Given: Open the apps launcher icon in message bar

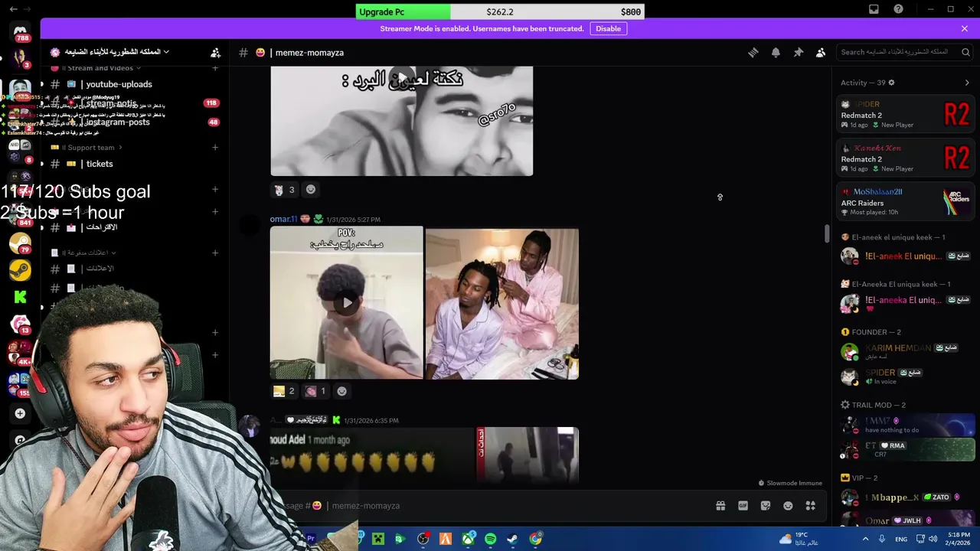Looking at the screenshot, I should pos(810,506).
